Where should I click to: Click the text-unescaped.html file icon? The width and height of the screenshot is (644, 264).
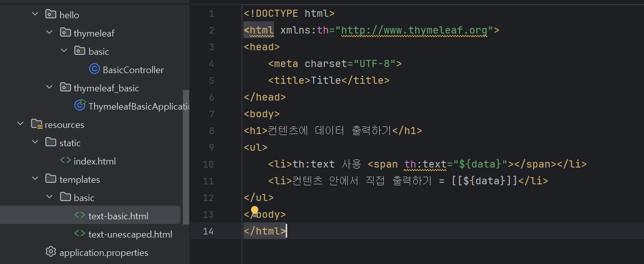tap(80, 234)
